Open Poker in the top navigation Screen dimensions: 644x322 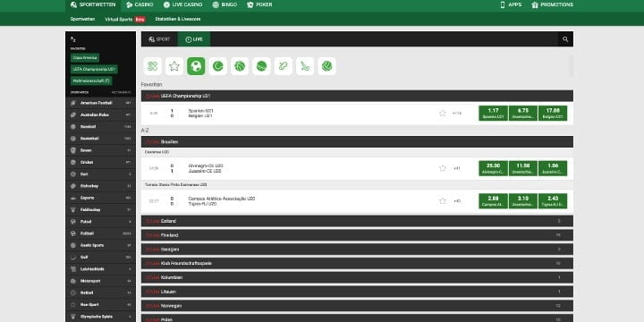click(x=259, y=5)
